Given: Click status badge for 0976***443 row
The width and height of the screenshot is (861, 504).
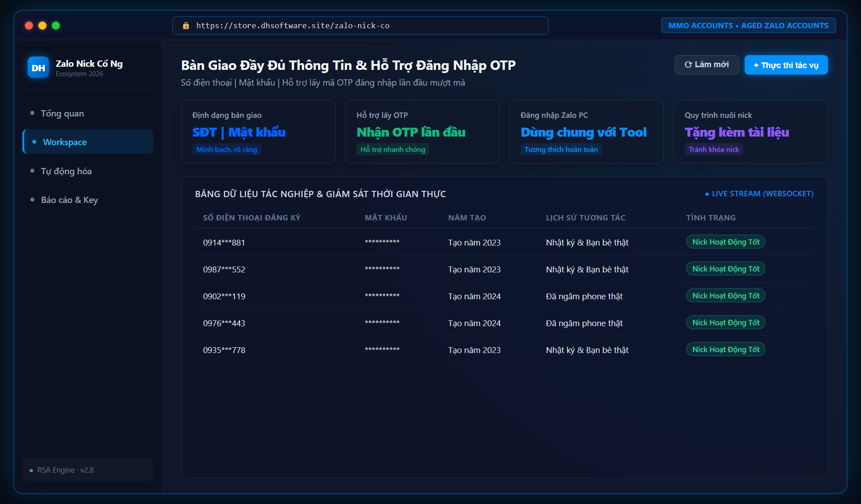Looking at the screenshot, I should point(726,323).
